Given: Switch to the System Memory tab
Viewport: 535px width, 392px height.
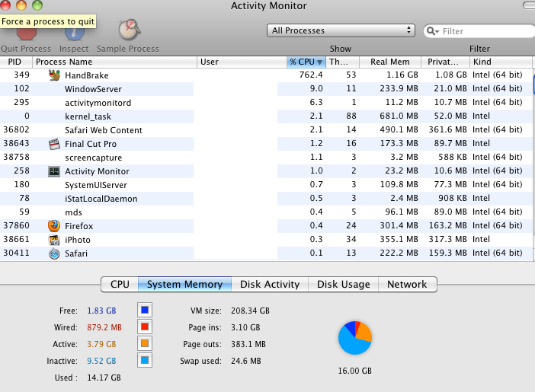Looking at the screenshot, I should (x=184, y=284).
